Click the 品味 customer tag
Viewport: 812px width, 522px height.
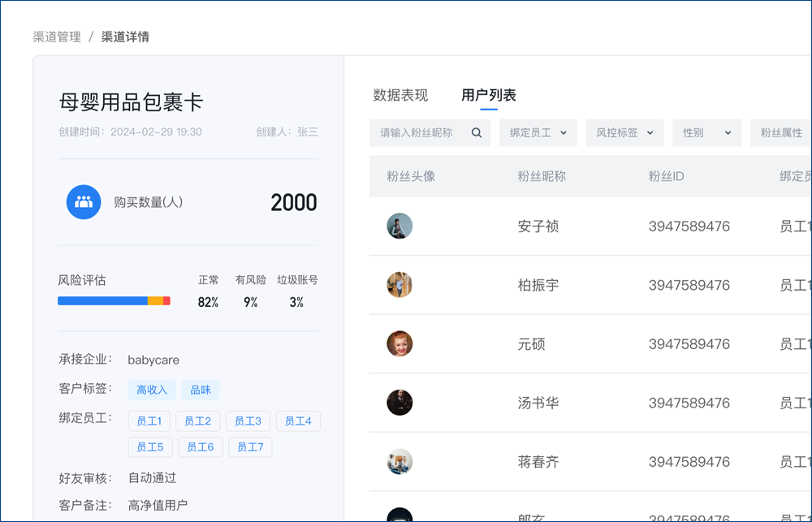[x=201, y=390]
